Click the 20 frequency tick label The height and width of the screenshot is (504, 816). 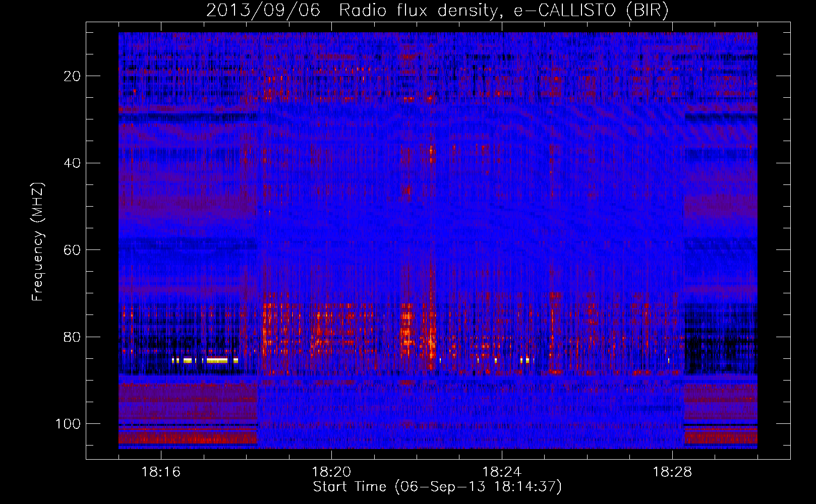click(73, 76)
